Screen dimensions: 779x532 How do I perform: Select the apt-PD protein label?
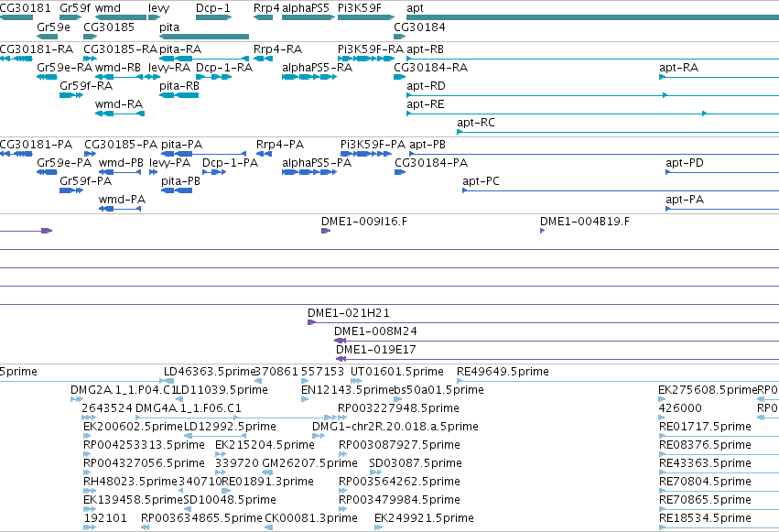685,163
